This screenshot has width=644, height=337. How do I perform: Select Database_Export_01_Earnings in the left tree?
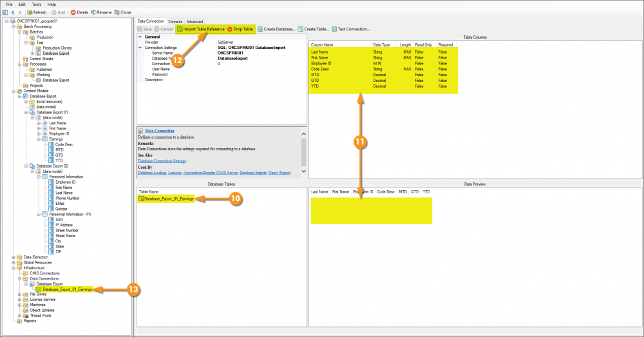coord(68,289)
